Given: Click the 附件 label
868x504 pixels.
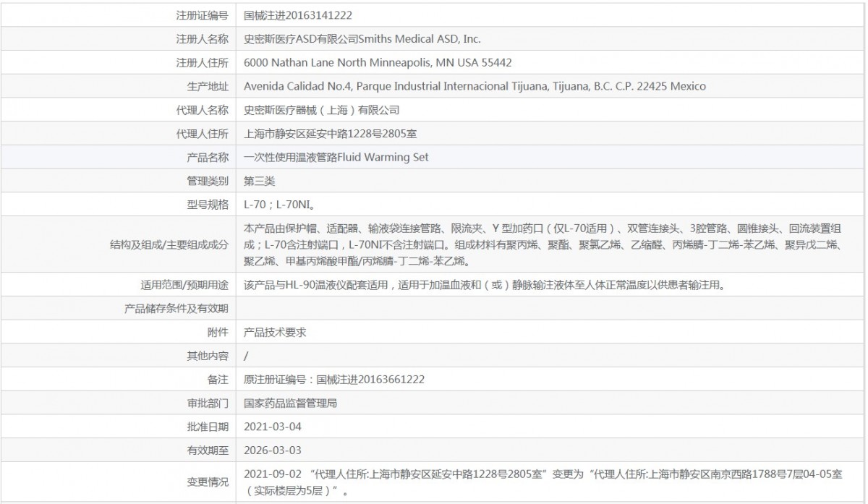Looking at the screenshot, I should [x=218, y=332].
